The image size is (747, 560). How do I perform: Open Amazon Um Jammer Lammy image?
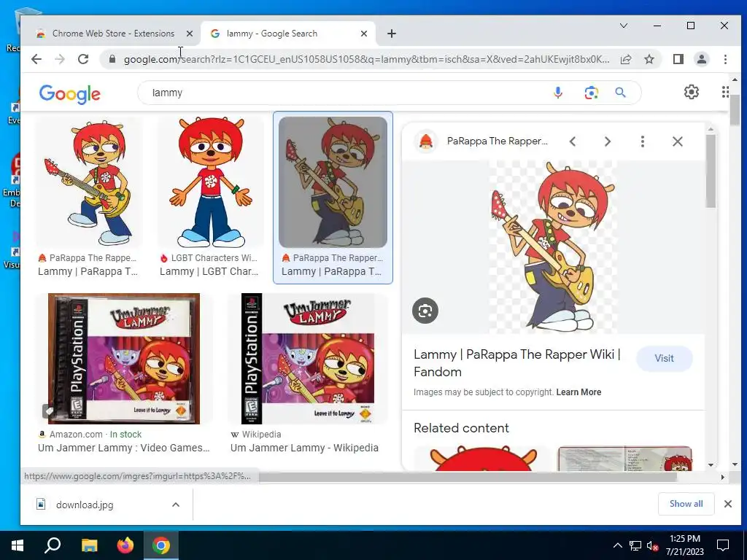[x=124, y=359]
